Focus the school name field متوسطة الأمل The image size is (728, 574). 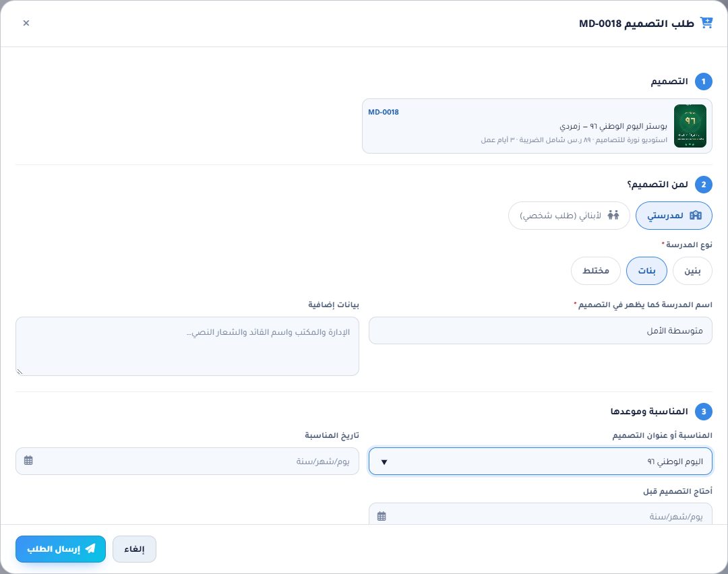[541, 330]
